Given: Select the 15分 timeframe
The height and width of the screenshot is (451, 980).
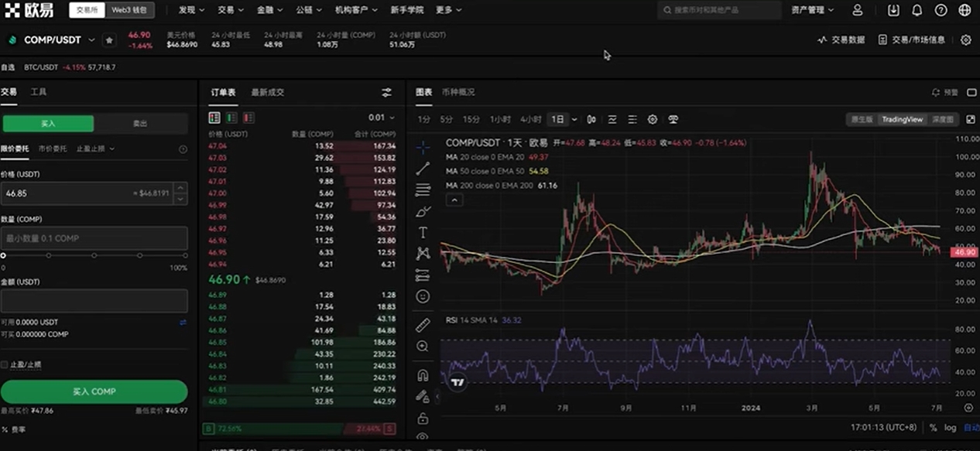Looking at the screenshot, I should coord(471,119).
